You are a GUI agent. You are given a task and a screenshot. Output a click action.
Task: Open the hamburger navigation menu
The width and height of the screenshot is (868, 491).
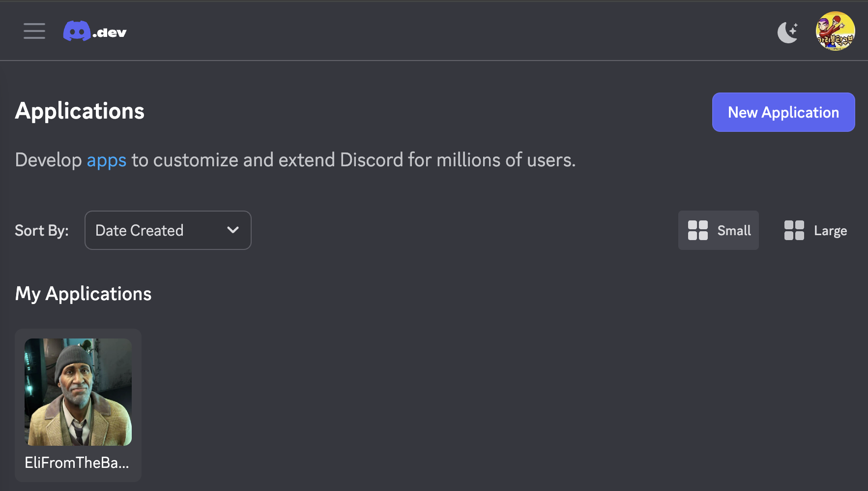[x=34, y=31]
